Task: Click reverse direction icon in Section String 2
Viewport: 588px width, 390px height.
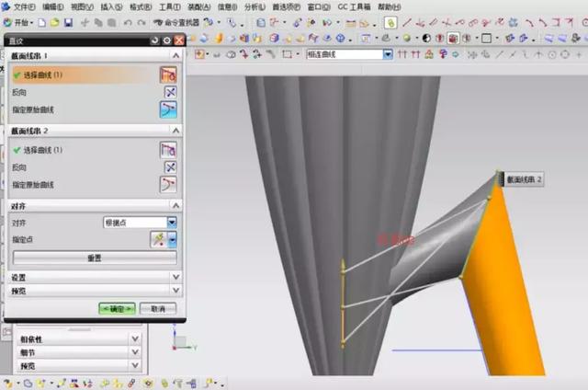Action: pyautogui.click(x=169, y=166)
